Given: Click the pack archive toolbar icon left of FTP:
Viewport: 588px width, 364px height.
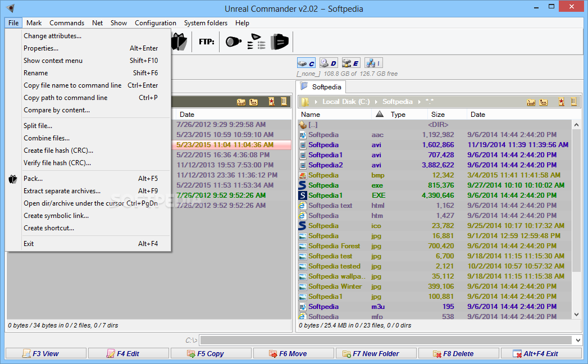Looking at the screenshot, I should 179,41.
